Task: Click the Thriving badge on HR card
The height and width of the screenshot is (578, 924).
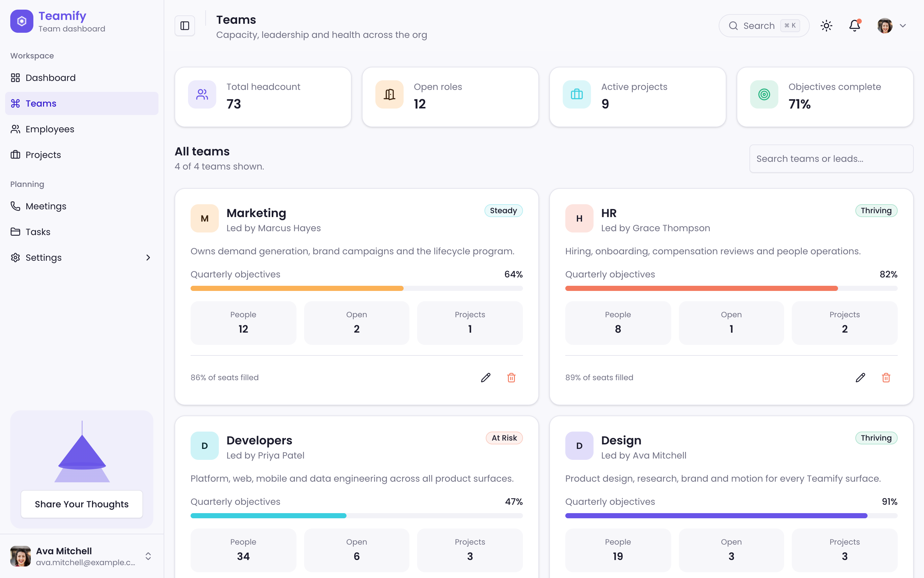Action: (876, 211)
